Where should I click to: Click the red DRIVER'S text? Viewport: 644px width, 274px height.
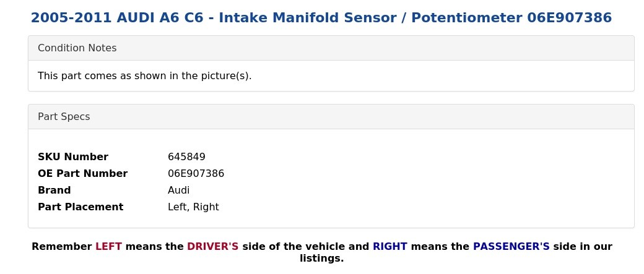coord(213,247)
